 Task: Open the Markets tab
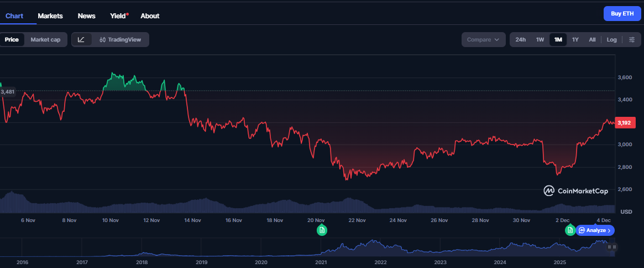click(50, 16)
